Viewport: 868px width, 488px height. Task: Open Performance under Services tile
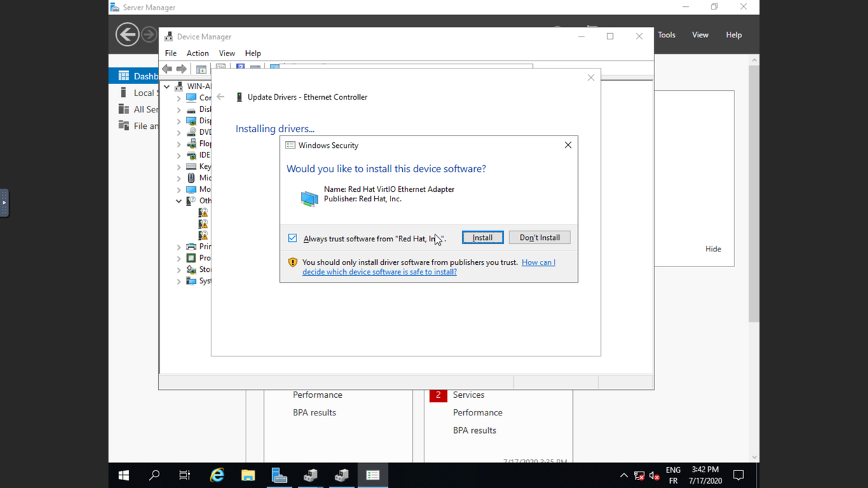(477, 412)
